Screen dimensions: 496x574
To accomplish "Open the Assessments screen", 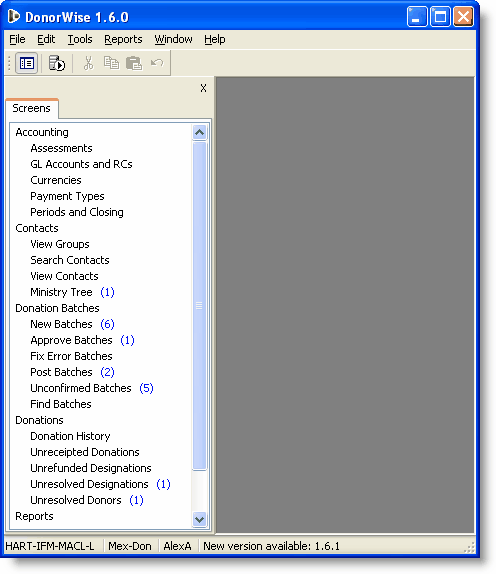I will (x=61, y=148).
